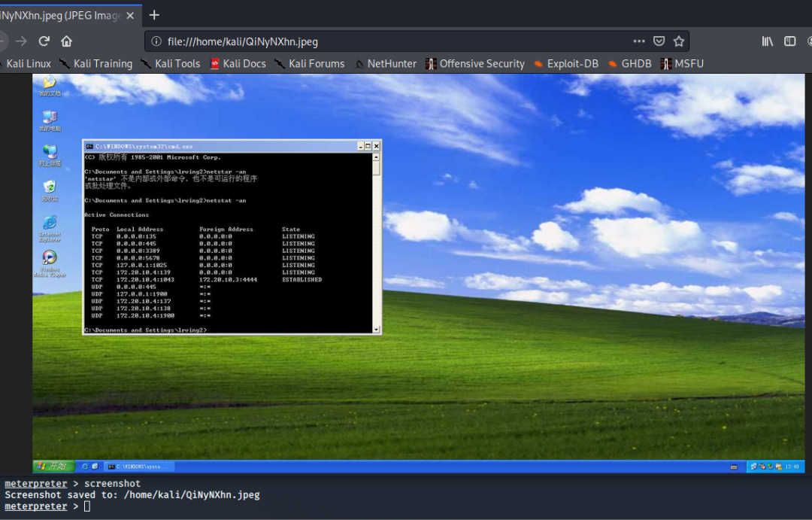Open the Offensive Security bookmark
812x520 pixels.
[x=475, y=64]
